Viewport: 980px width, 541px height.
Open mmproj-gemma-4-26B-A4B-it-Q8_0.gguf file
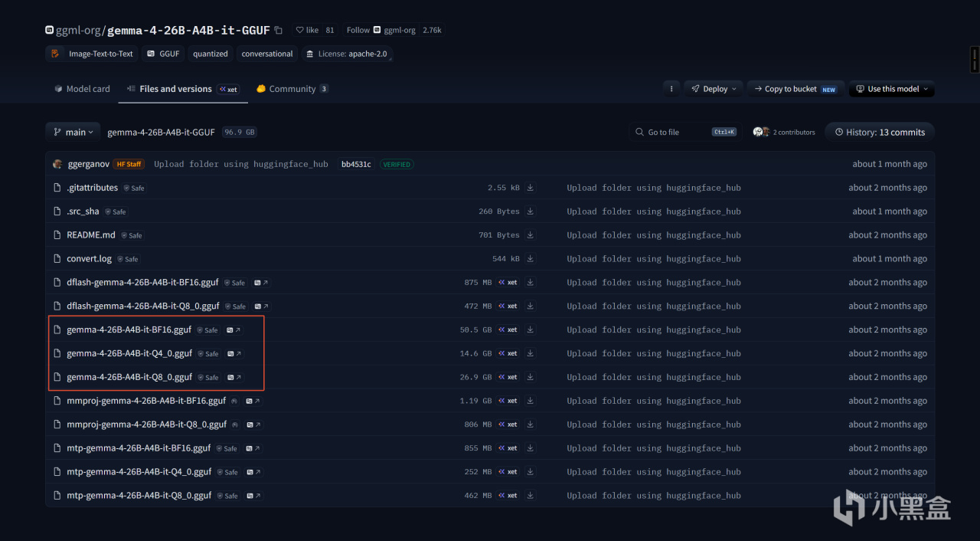pos(146,425)
